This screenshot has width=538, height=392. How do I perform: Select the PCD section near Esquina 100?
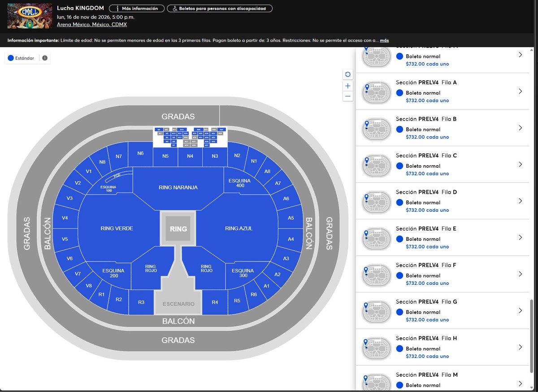[117, 175]
